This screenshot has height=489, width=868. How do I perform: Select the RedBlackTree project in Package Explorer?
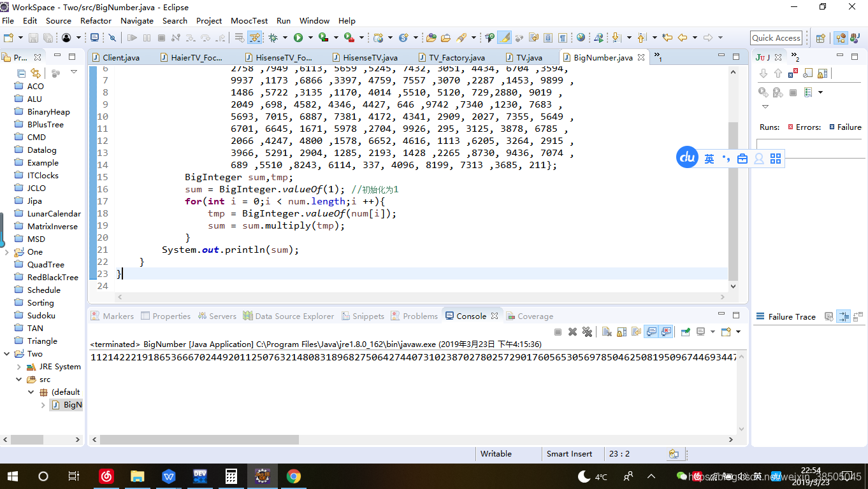pos(53,277)
